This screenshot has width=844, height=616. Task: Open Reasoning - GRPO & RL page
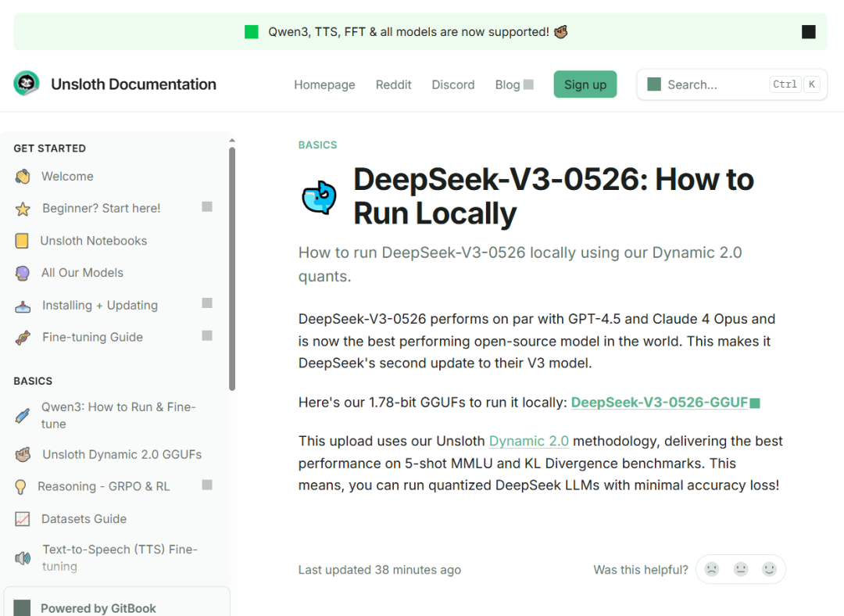(x=104, y=487)
